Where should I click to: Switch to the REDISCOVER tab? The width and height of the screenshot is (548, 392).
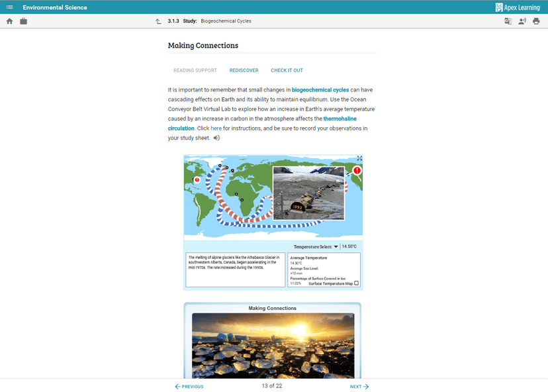(x=244, y=70)
